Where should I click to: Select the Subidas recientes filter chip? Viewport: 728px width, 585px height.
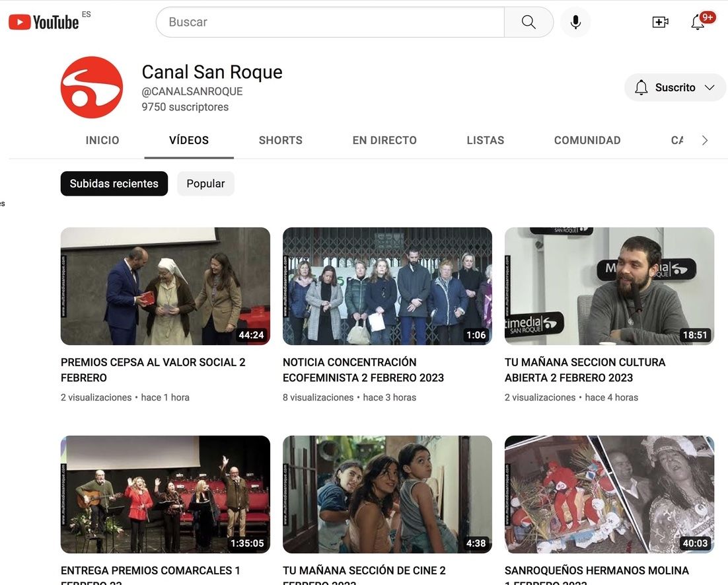click(114, 184)
